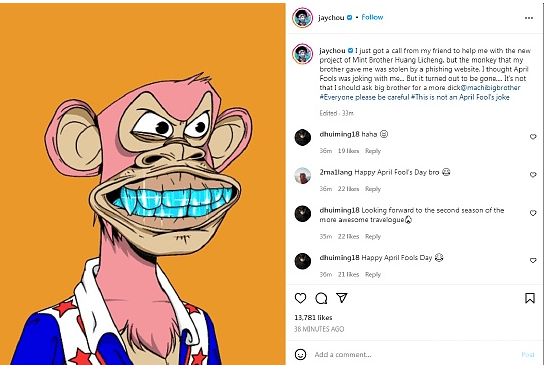The image size is (544, 365).
Task: Click the Post comment button
Action: [x=528, y=354]
